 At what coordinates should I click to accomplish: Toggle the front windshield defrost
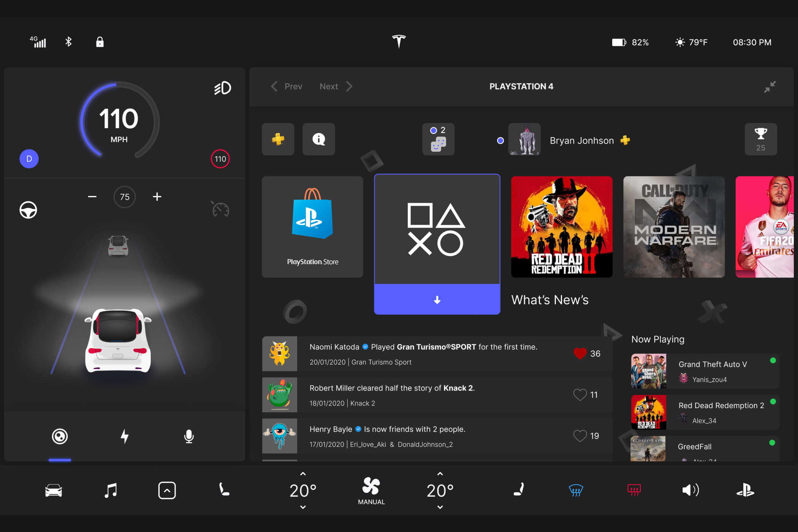tap(576, 490)
